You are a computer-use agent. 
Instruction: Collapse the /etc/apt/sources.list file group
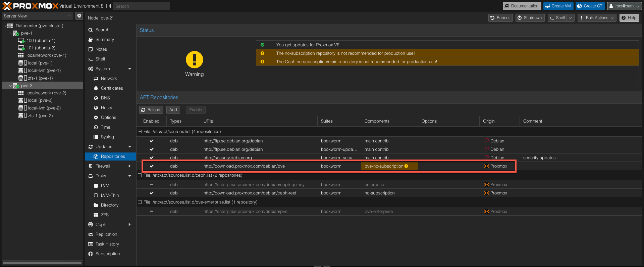[140, 132]
